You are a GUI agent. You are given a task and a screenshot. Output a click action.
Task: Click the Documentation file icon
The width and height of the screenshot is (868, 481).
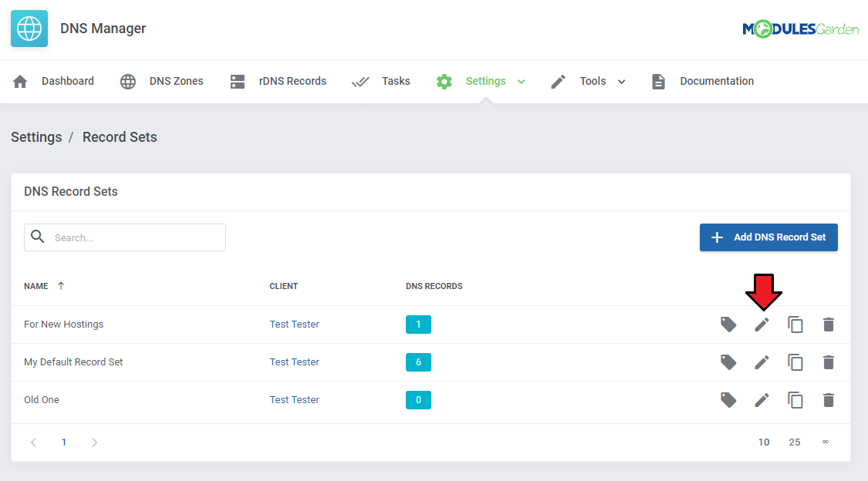(x=658, y=81)
